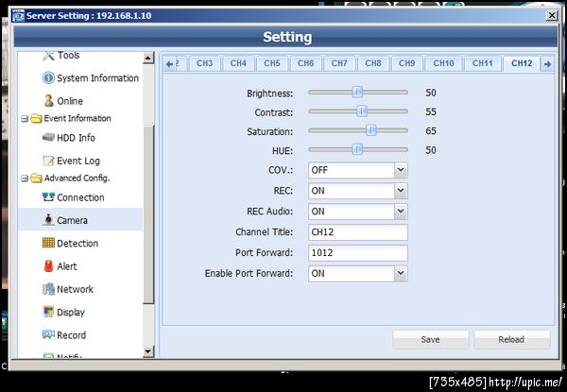Click the Saturation value 65

431,130
